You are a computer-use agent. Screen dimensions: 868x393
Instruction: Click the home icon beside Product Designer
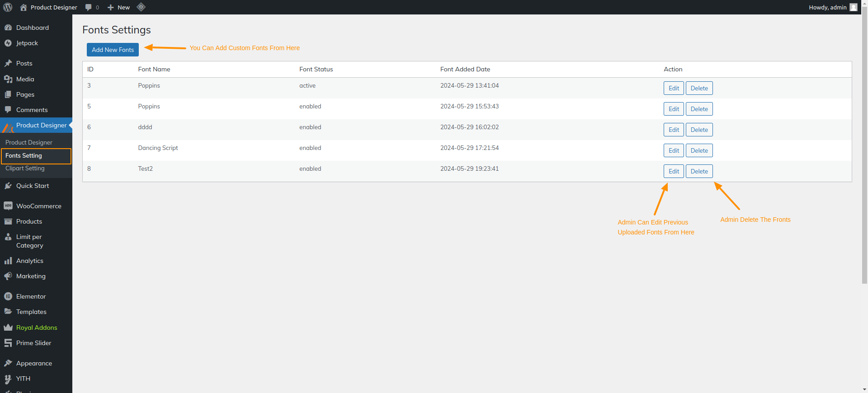[24, 7]
